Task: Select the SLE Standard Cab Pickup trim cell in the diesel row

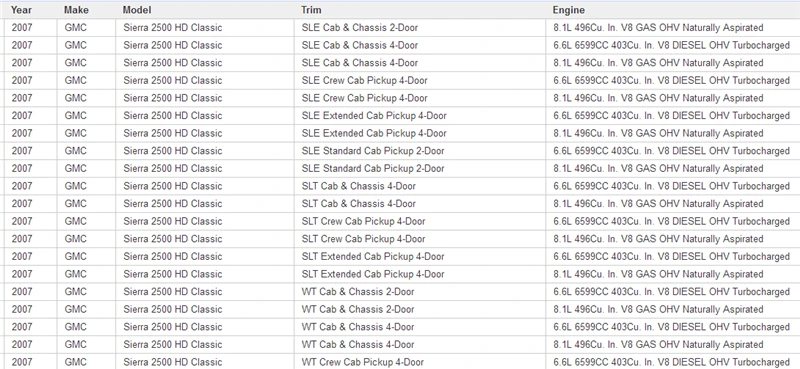Action: click(420, 151)
